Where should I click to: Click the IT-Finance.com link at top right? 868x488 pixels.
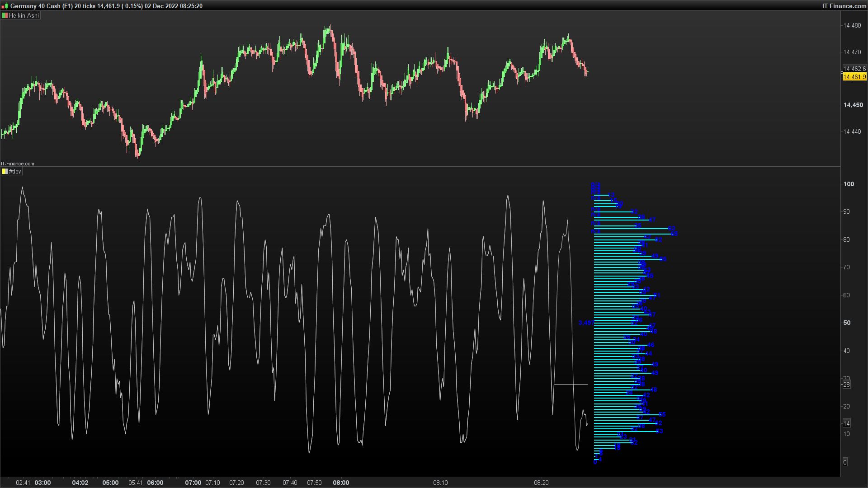(844, 6)
